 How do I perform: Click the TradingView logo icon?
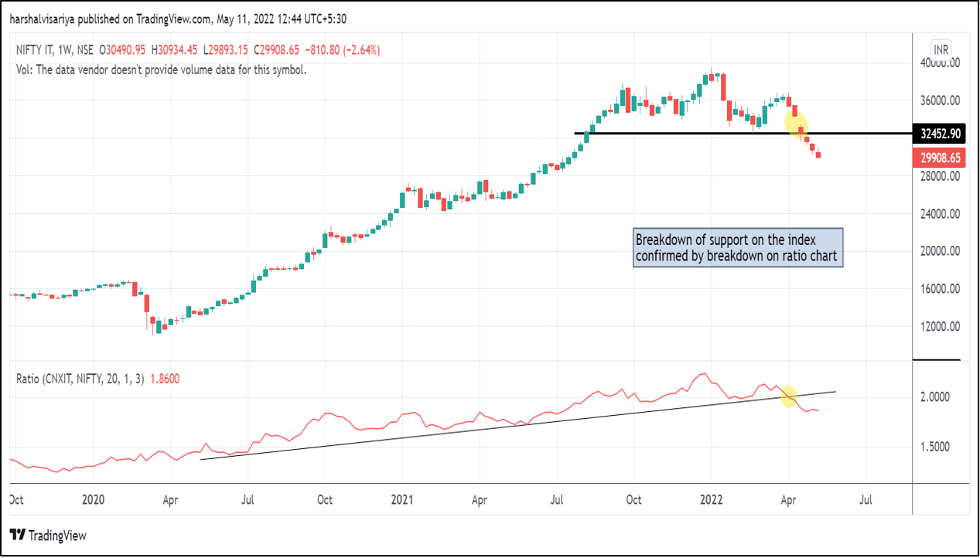[17, 536]
